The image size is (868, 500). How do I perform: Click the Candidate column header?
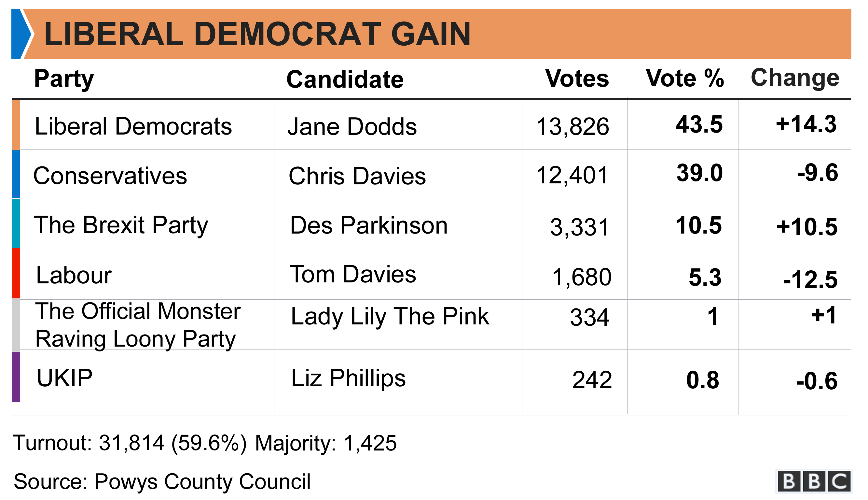point(345,79)
